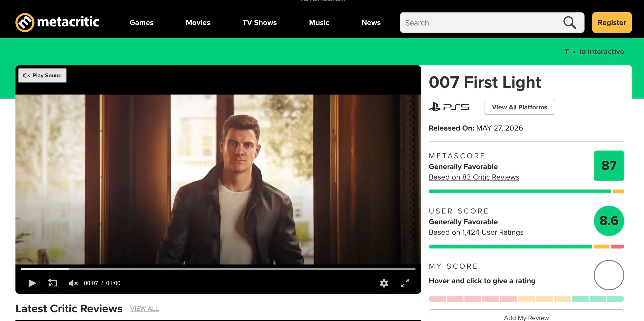
Task: Play the trailer video
Action: click(x=32, y=283)
